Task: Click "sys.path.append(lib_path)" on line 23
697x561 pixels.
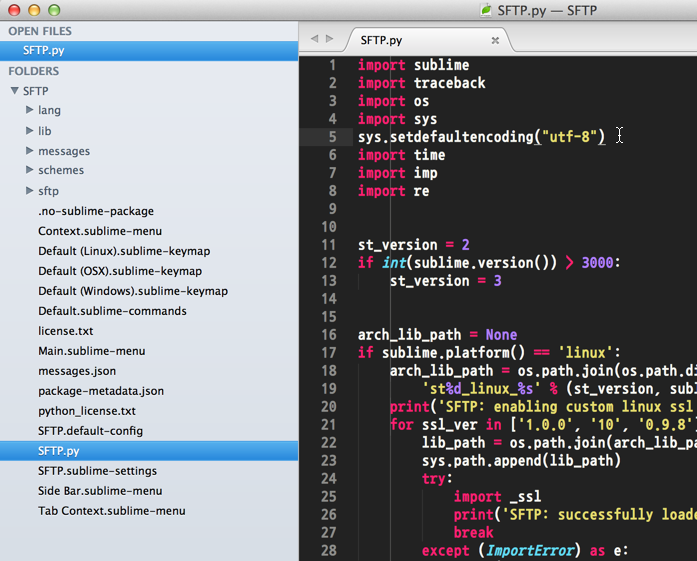Action: pyautogui.click(x=521, y=461)
